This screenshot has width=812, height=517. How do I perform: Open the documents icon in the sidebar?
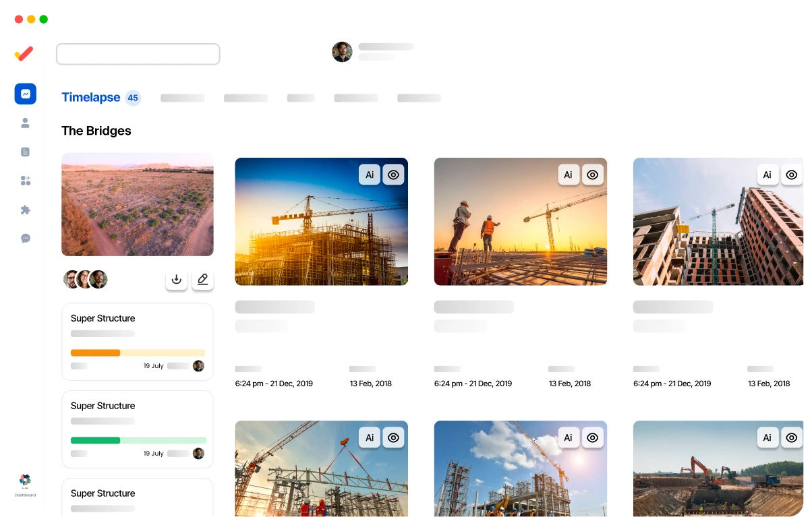[x=25, y=152]
